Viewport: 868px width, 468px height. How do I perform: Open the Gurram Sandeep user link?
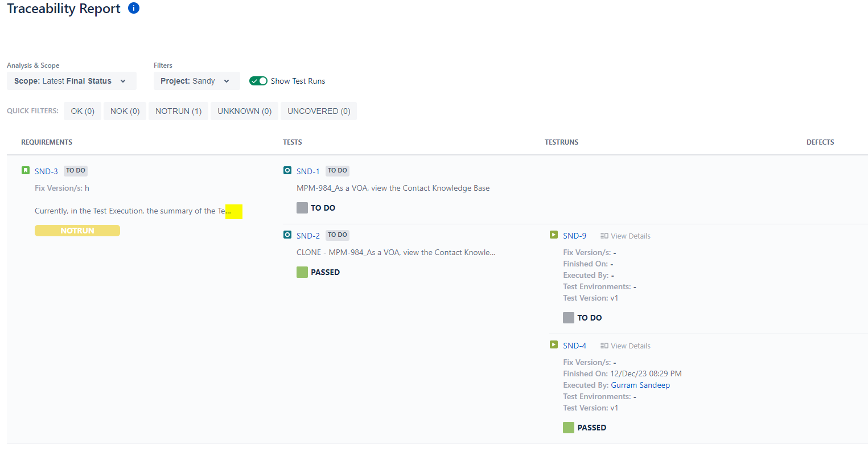[640, 385]
